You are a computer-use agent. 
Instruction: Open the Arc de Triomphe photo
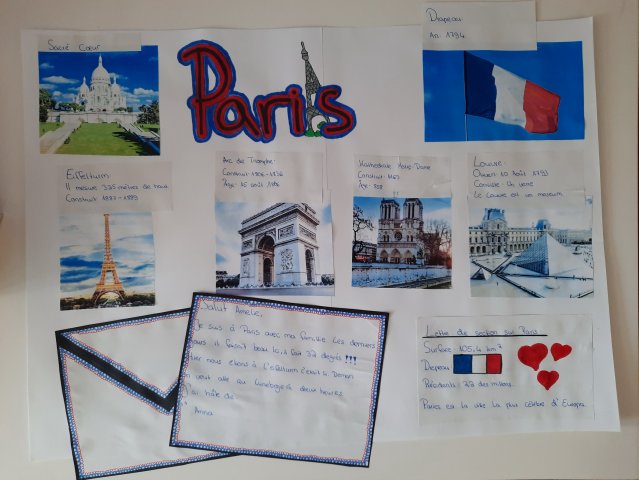click(273, 245)
